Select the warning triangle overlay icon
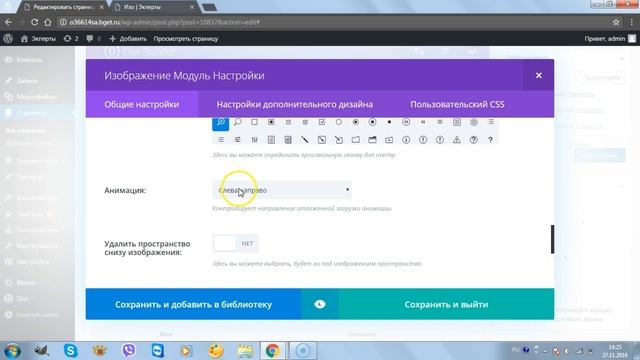640x360 pixels. tap(457, 140)
